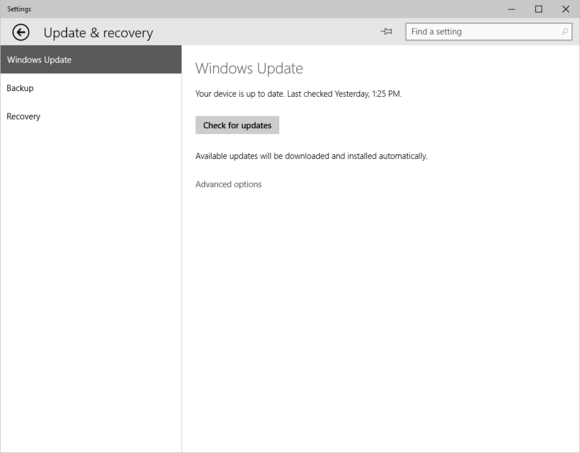The height and width of the screenshot is (453, 580).
Task: Click the Update & recovery page title
Action: [98, 33]
